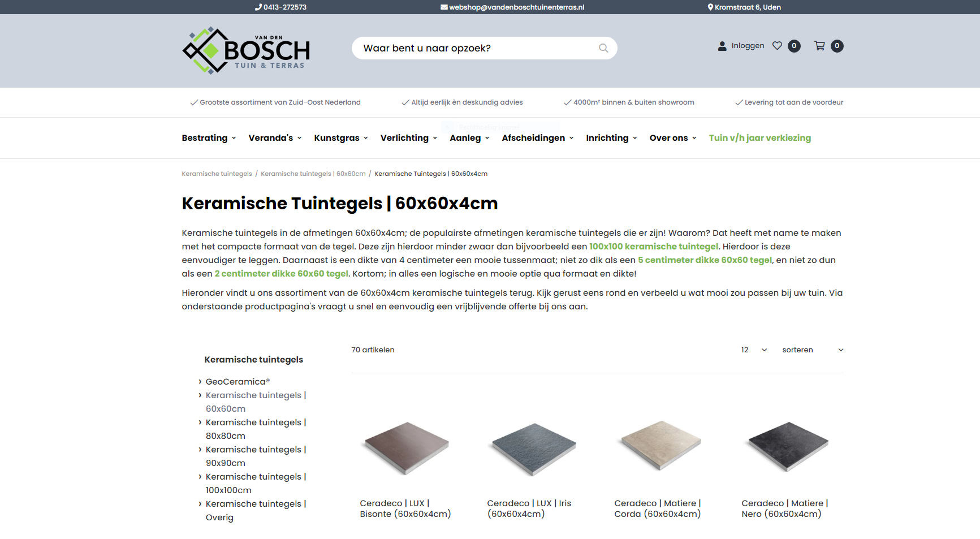Focus the search input field
980x539 pixels.
click(475, 48)
